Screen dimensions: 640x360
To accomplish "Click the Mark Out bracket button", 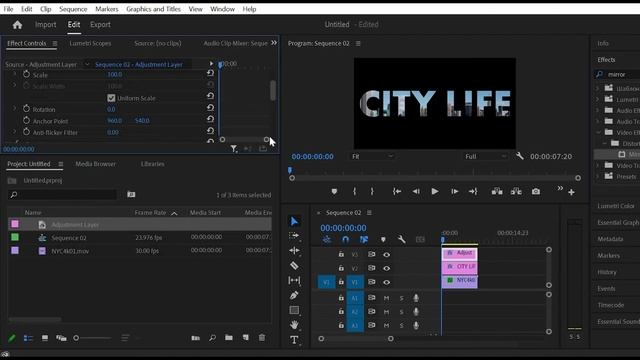I will (x=372, y=191).
